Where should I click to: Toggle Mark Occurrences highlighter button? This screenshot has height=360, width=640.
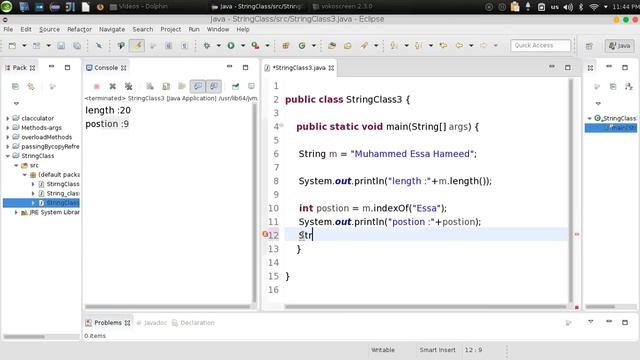[x=137, y=46]
